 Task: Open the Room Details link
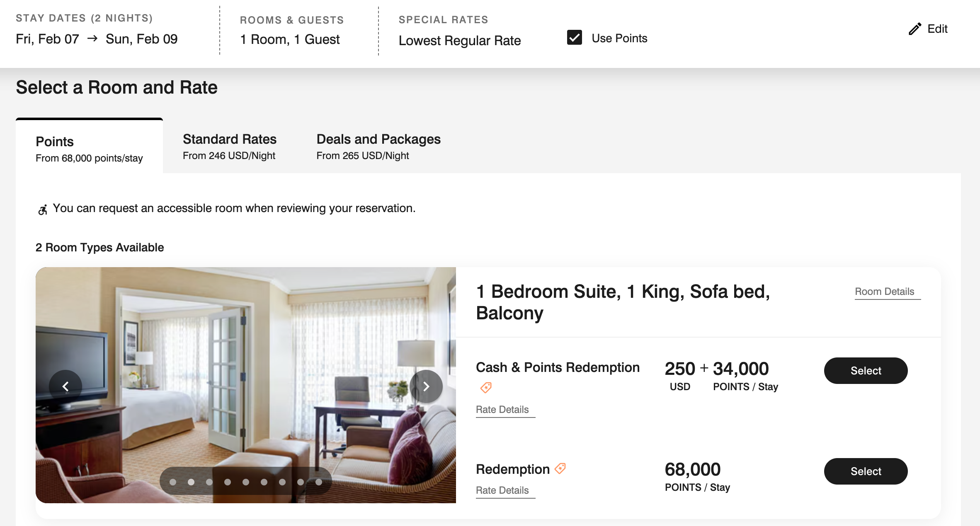tap(884, 292)
